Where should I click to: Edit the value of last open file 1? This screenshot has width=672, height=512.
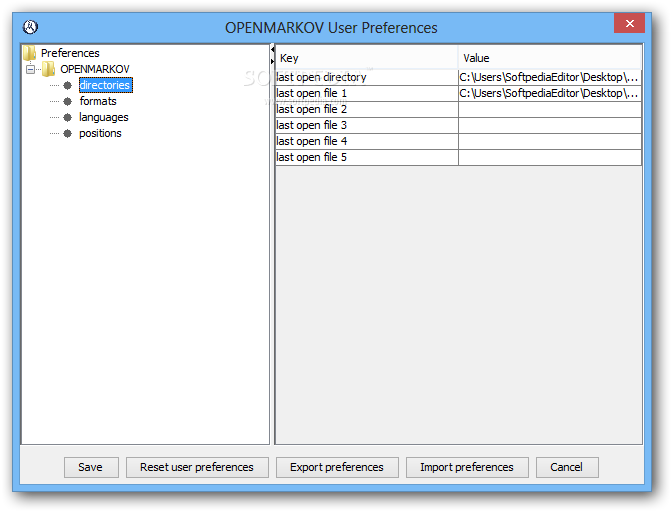click(550, 93)
